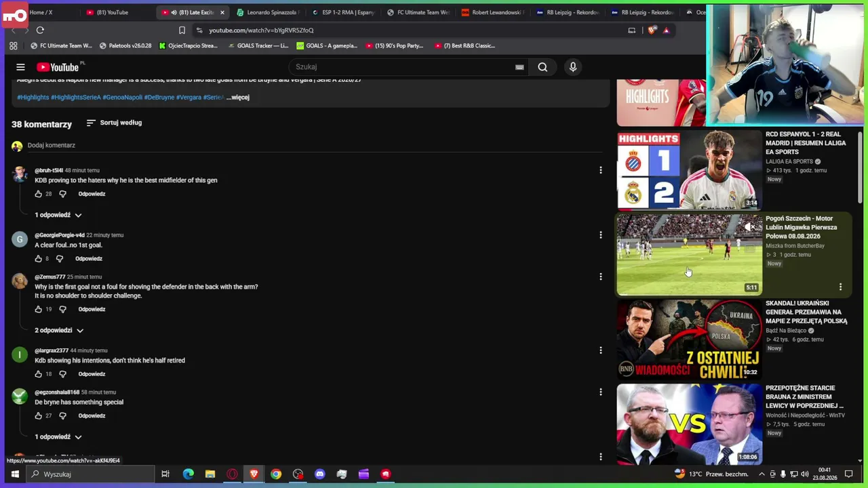
Task: Open the on-screen keyboard in search box
Action: tap(519, 67)
